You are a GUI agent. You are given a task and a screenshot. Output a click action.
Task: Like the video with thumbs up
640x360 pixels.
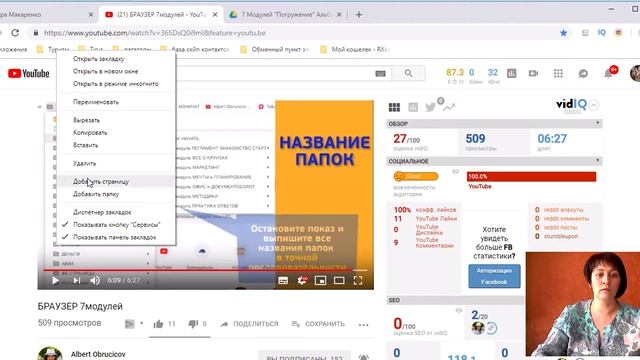pos(158,324)
